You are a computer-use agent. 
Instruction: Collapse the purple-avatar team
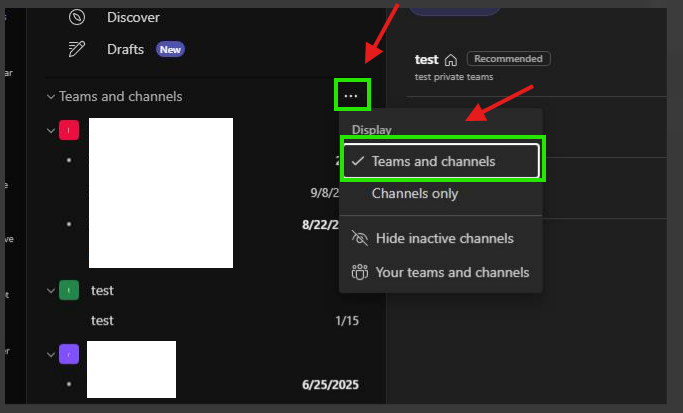[51, 355]
